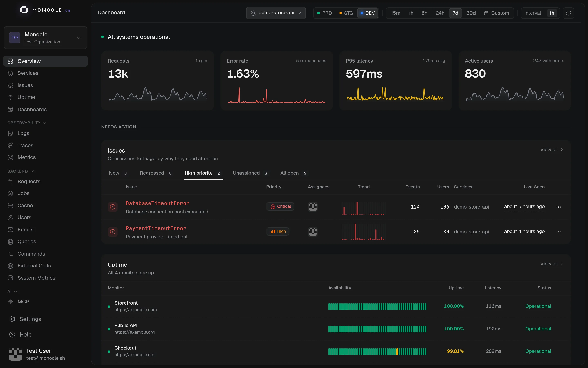Click View all in Issues panel
This screenshot has width=588, height=368.
tap(551, 150)
